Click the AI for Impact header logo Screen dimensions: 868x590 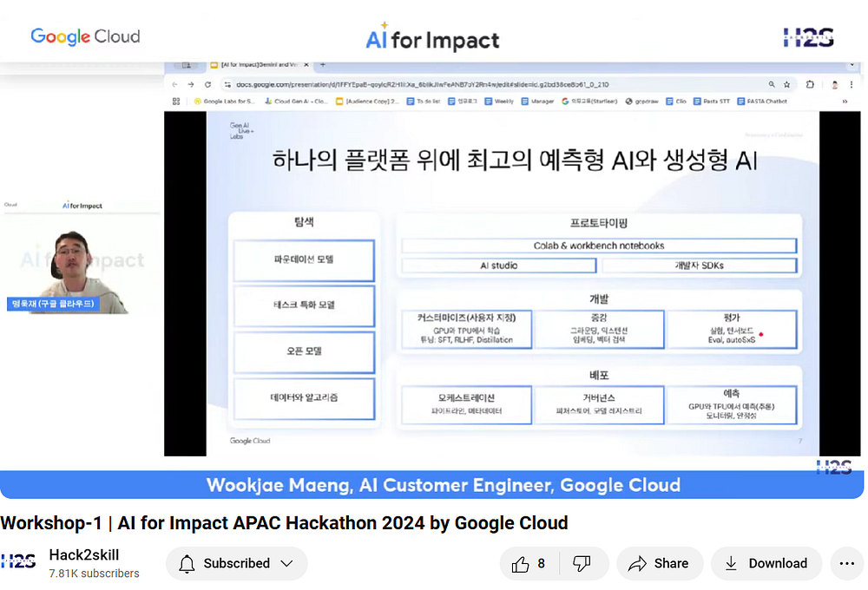pos(432,37)
